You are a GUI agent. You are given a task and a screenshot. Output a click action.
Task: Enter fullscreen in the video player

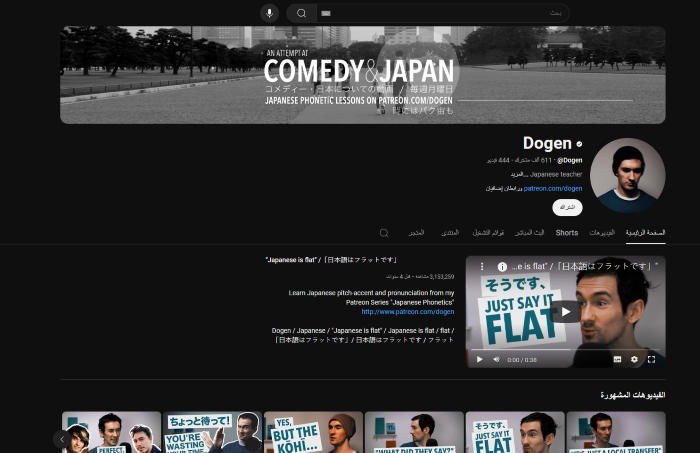[652, 359]
